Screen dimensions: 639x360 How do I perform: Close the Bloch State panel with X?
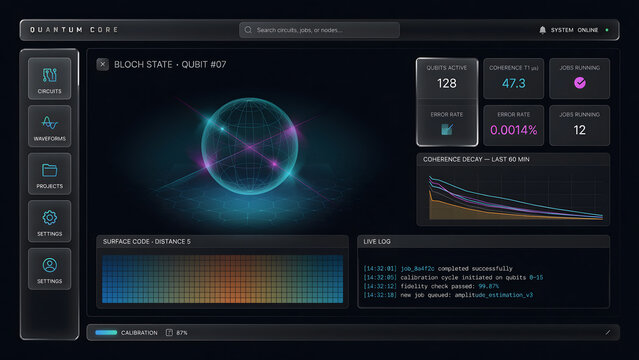click(103, 64)
